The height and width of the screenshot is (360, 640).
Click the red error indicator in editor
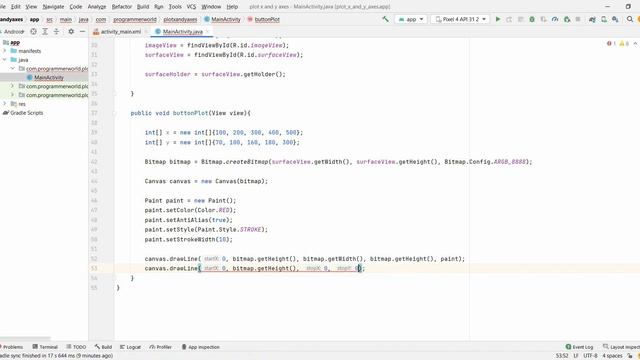(611, 44)
